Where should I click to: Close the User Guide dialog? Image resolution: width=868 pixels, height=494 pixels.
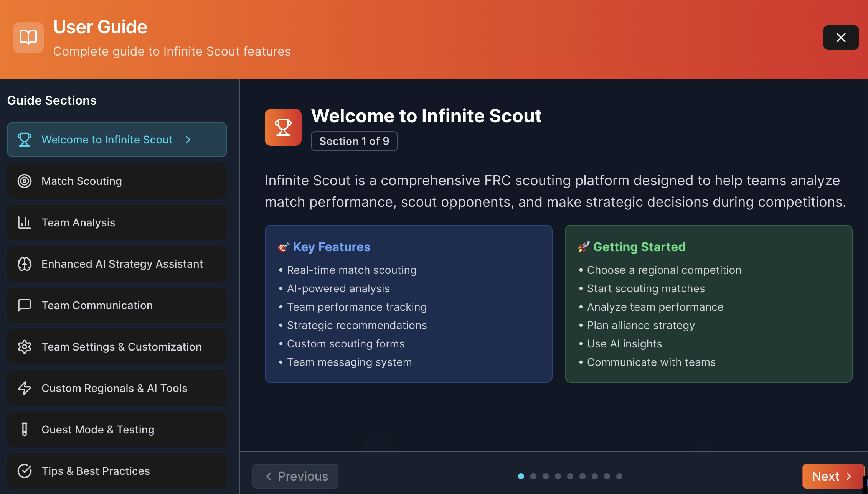pos(841,38)
